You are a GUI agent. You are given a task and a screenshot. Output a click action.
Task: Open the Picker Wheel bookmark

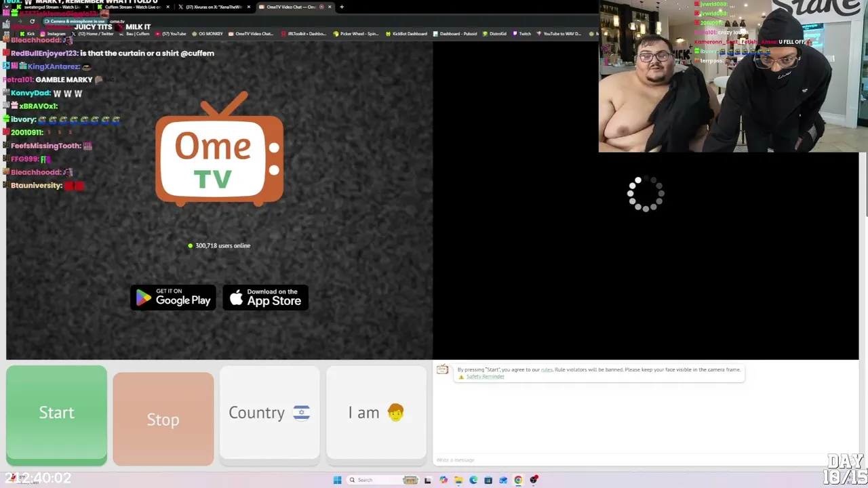pos(356,34)
